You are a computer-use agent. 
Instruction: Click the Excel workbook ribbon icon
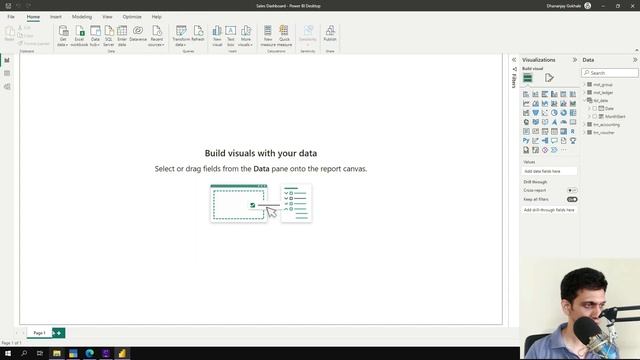point(79,36)
